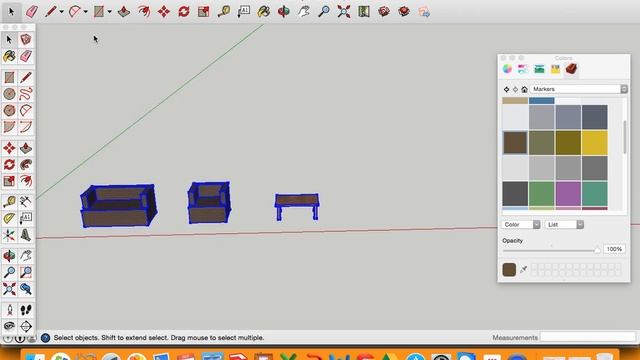Click the 100% opacity value field
640x360 pixels.
click(x=614, y=249)
